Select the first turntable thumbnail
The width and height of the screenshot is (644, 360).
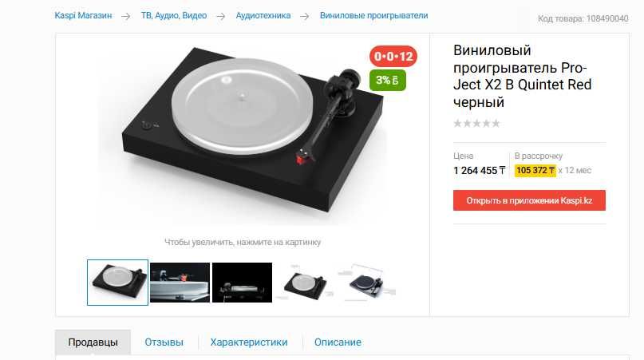point(117,283)
